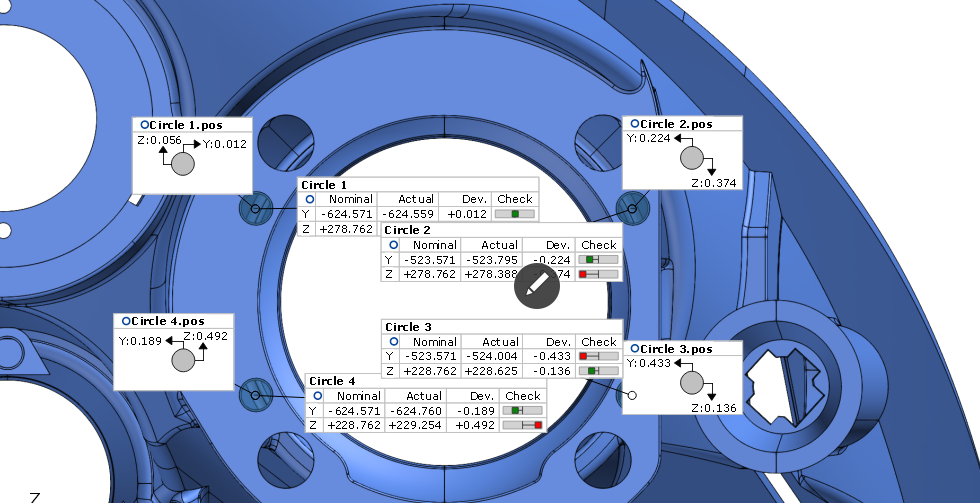
Task: Click the gray circle diagram in Circle 2.pos
Action: (x=692, y=158)
